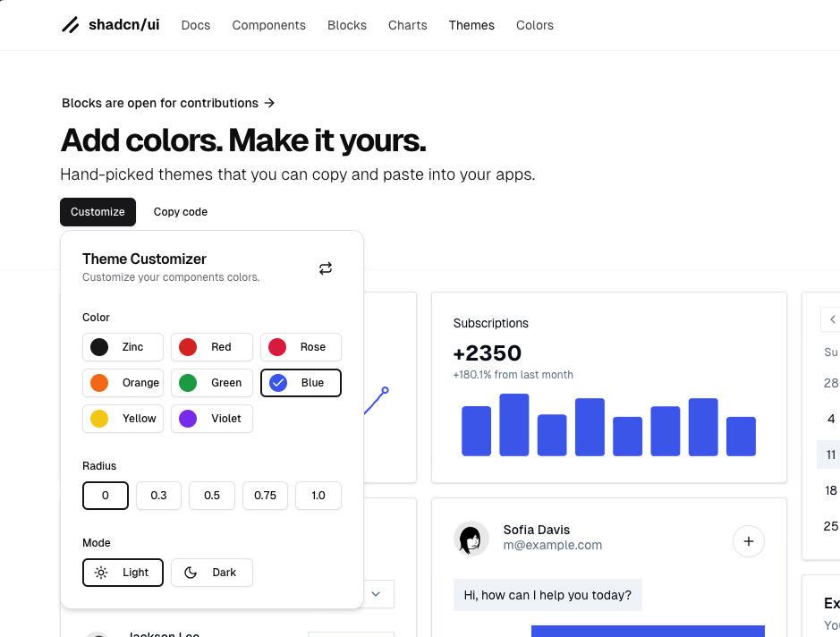Select radius 0.5 in the Radius picker

click(x=211, y=495)
